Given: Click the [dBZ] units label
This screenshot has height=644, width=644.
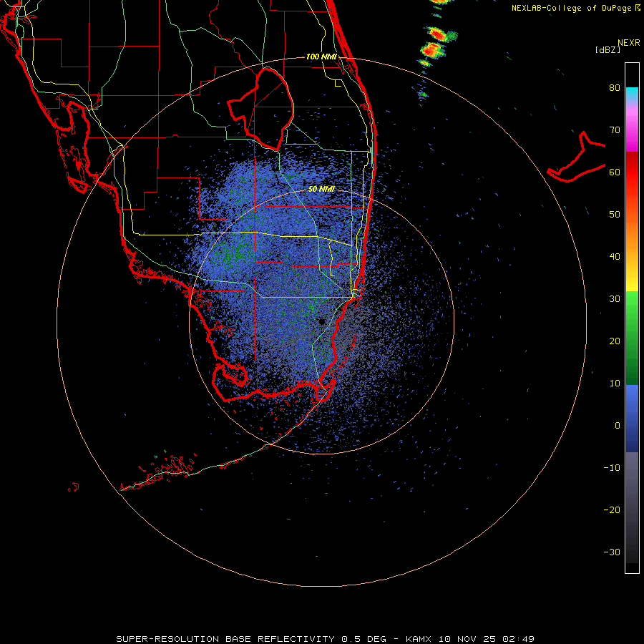Looking at the screenshot, I should click(x=608, y=50).
